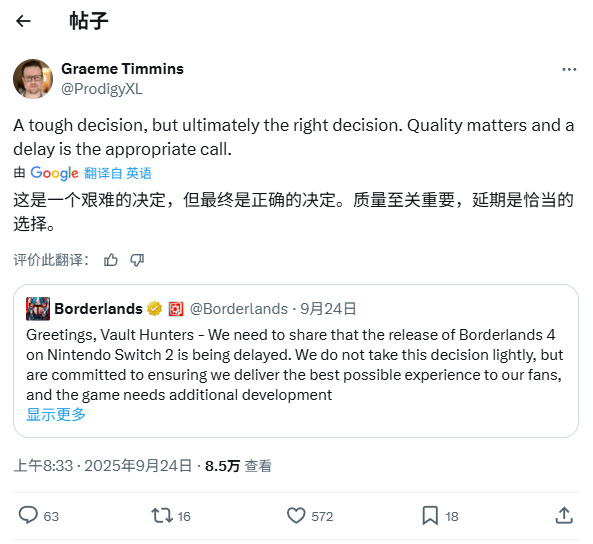Go back using the left arrow
Viewport: 593px width, 544px height.
pos(23,21)
